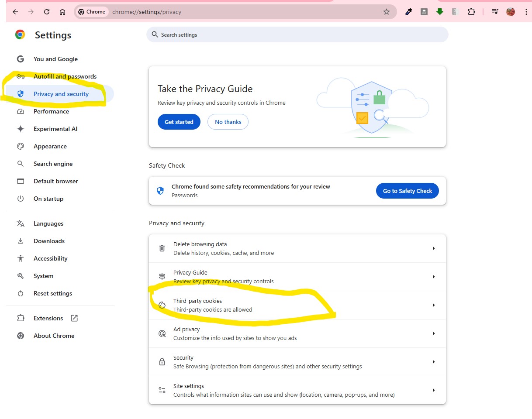Open the media controls music icon

pyautogui.click(x=495, y=12)
